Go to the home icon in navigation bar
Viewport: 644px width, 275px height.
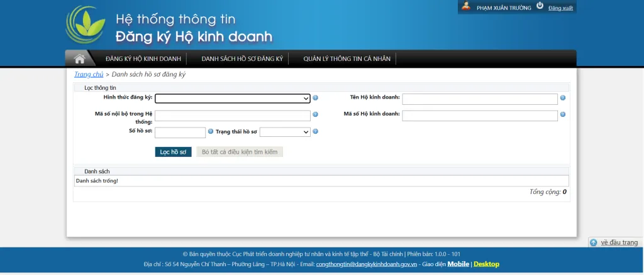(x=79, y=58)
